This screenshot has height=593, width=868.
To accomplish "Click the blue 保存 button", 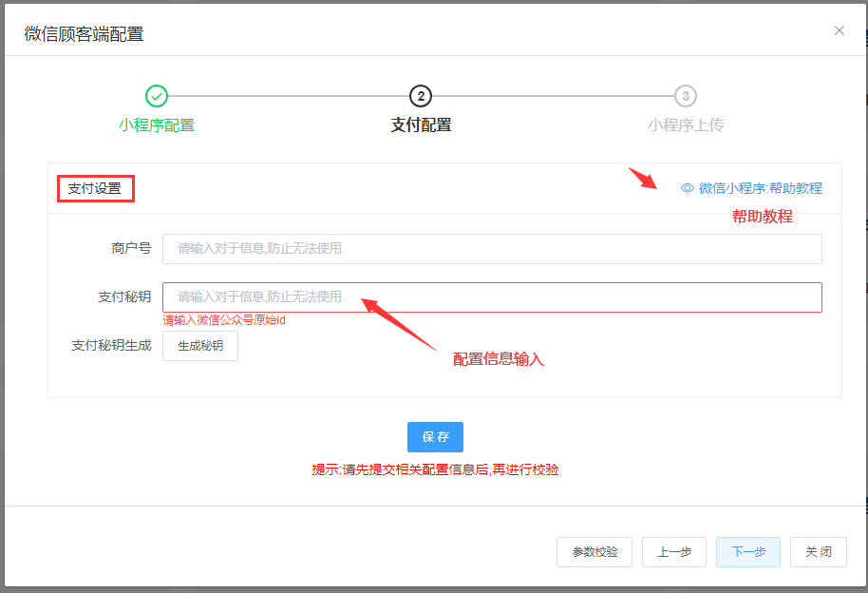I will [x=435, y=437].
